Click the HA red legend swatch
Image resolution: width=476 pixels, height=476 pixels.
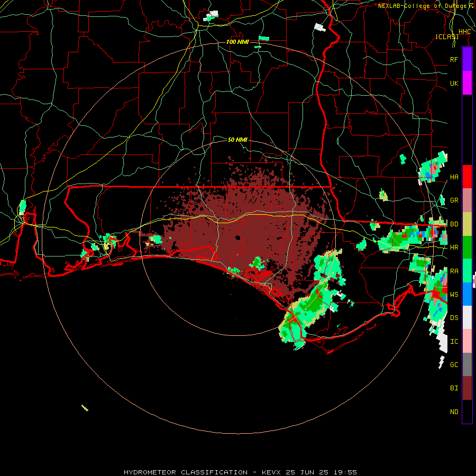(x=467, y=177)
